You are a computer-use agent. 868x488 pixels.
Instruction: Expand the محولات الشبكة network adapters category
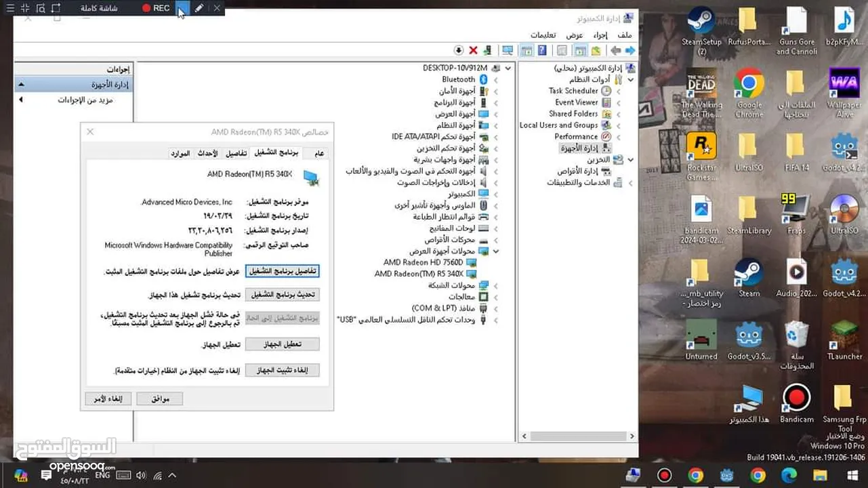[x=496, y=286]
